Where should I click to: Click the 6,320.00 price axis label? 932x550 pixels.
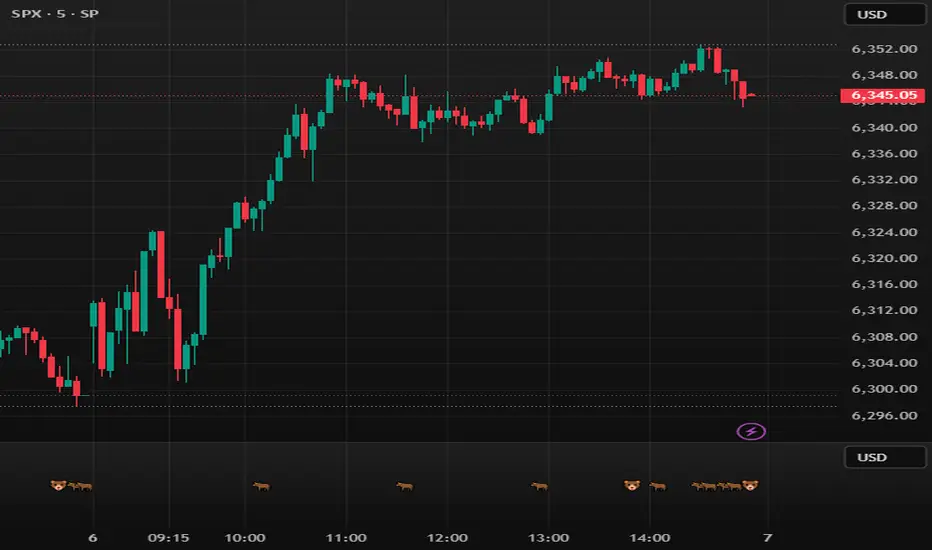pyautogui.click(x=884, y=258)
